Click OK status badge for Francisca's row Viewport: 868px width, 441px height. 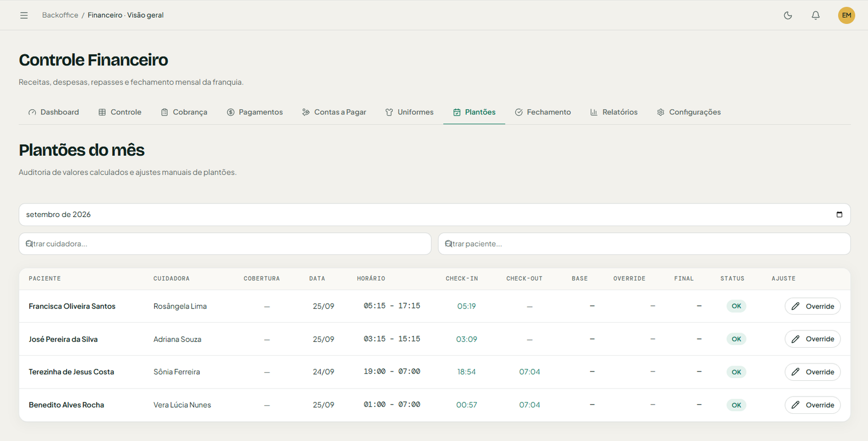[x=736, y=306]
